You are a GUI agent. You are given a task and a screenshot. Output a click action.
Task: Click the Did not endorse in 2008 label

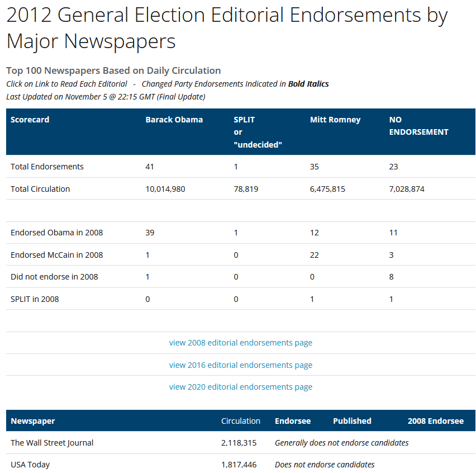point(54,277)
